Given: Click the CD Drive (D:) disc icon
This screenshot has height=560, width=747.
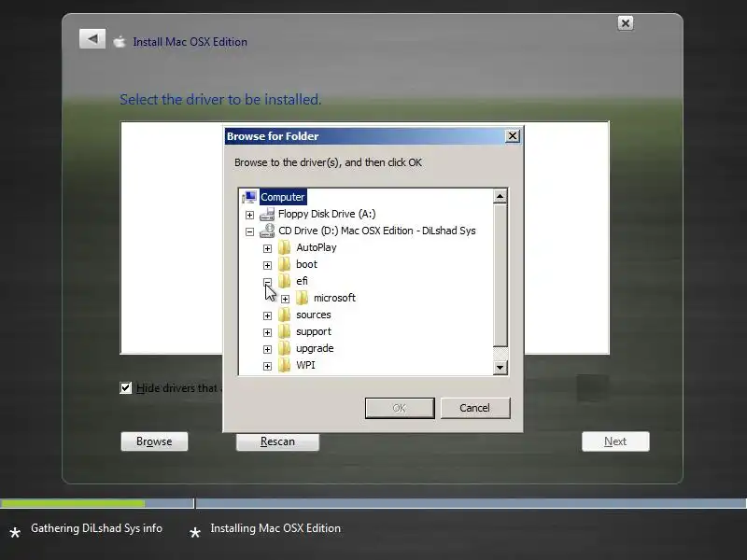Looking at the screenshot, I should pos(267,231).
